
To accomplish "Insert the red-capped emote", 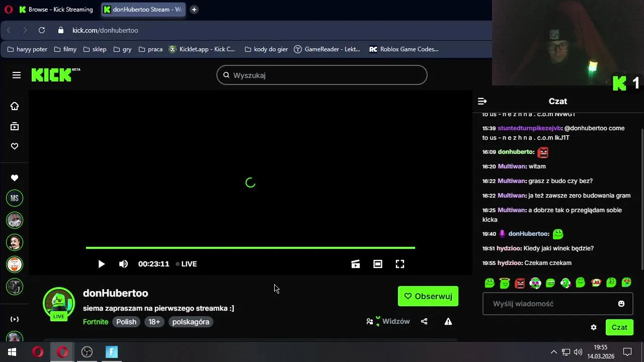I will tap(596, 283).
